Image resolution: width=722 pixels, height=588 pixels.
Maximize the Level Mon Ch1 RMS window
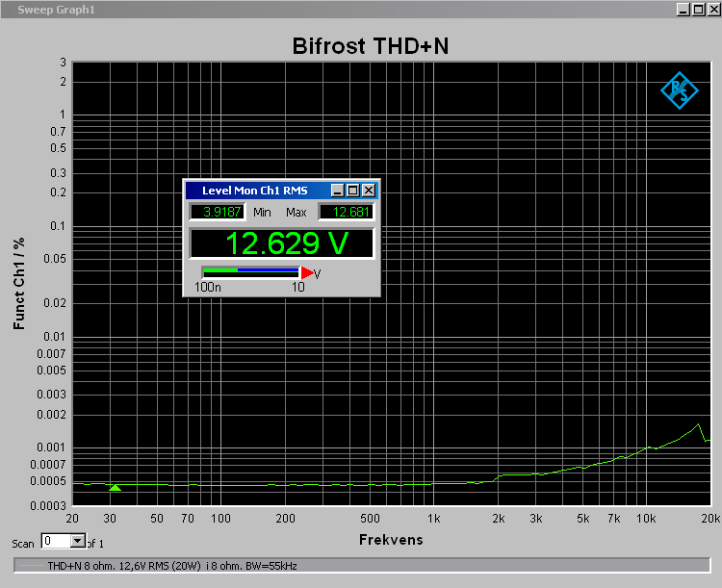coord(353,191)
